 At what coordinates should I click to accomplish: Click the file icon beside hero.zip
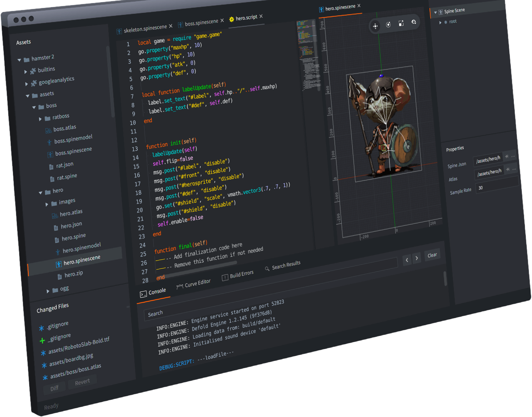[59, 276]
